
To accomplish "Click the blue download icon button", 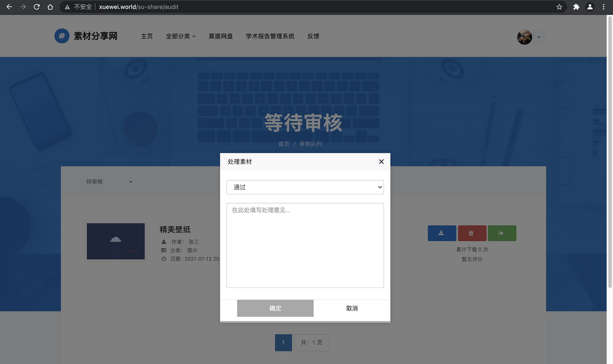I will 442,233.
